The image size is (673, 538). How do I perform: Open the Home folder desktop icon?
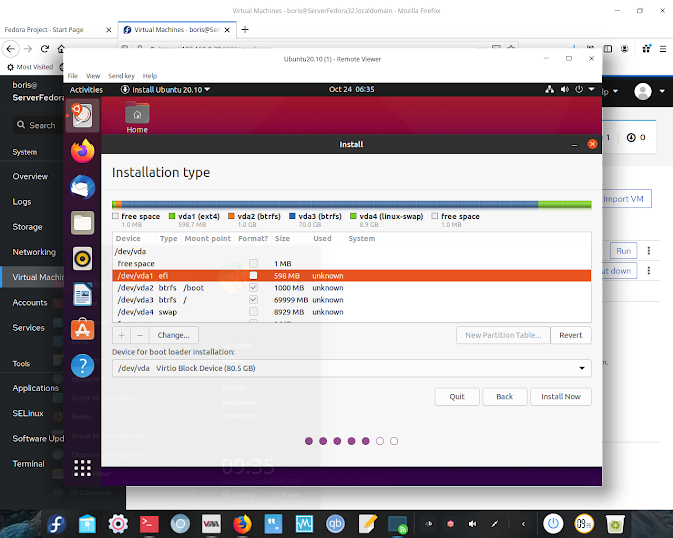click(137, 118)
